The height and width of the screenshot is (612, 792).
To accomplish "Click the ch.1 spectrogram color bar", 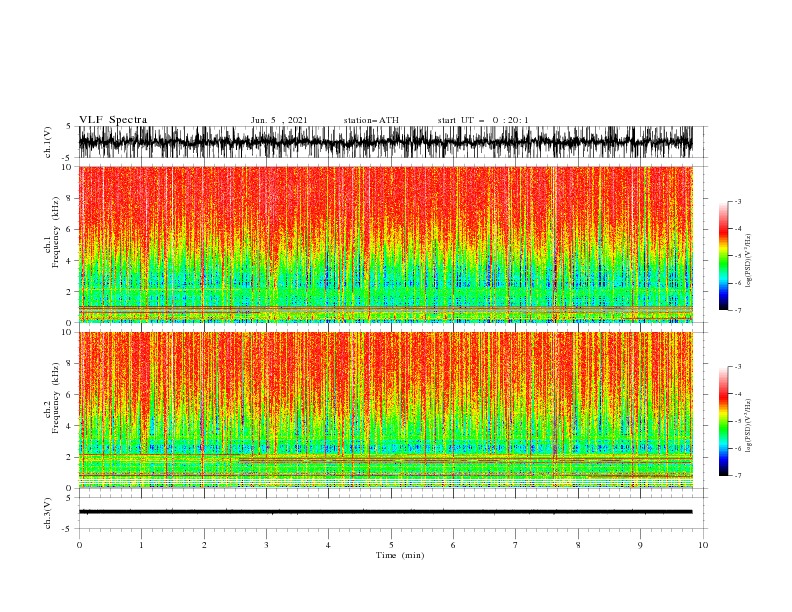I will pos(723,256).
